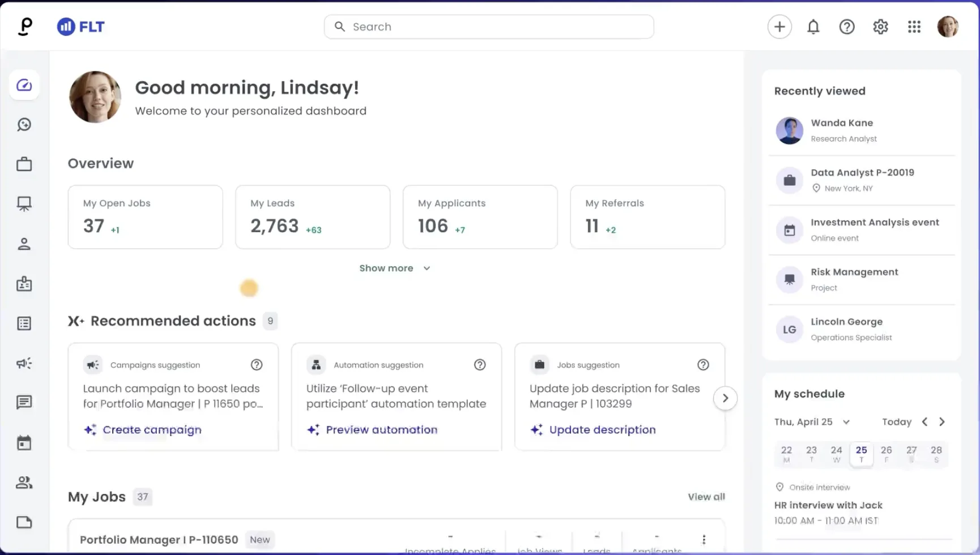
Task: Expand Show more in Overview
Action: click(x=395, y=268)
